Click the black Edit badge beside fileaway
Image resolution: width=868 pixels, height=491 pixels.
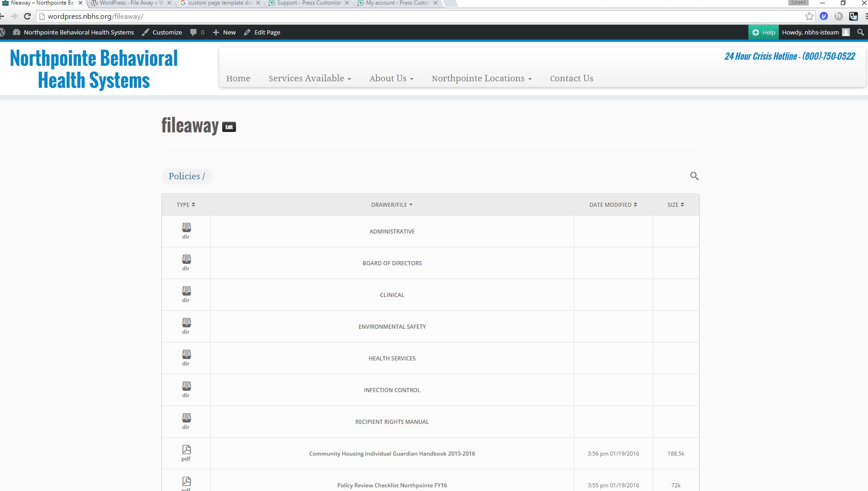[229, 127]
